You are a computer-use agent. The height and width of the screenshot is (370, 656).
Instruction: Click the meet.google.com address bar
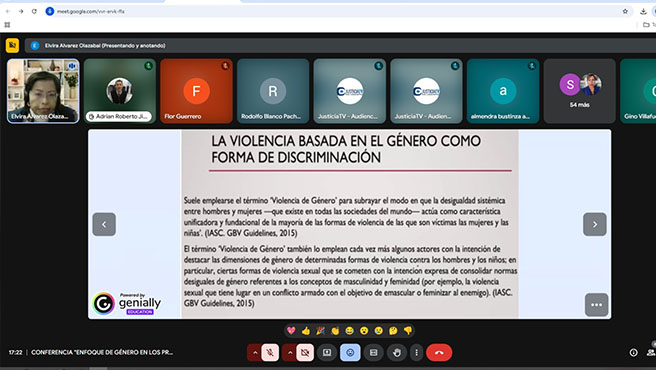coord(337,11)
